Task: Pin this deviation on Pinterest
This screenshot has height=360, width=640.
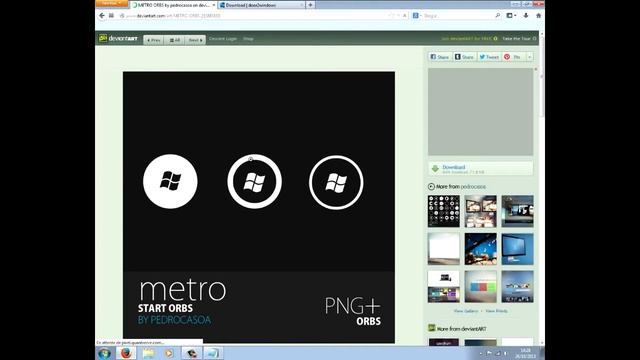Action: [x=513, y=57]
